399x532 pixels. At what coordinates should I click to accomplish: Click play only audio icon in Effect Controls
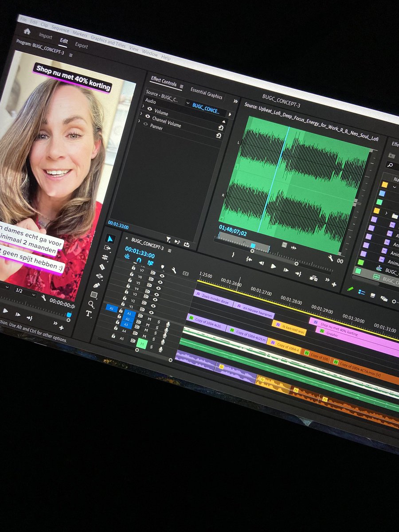click(177, 242)
